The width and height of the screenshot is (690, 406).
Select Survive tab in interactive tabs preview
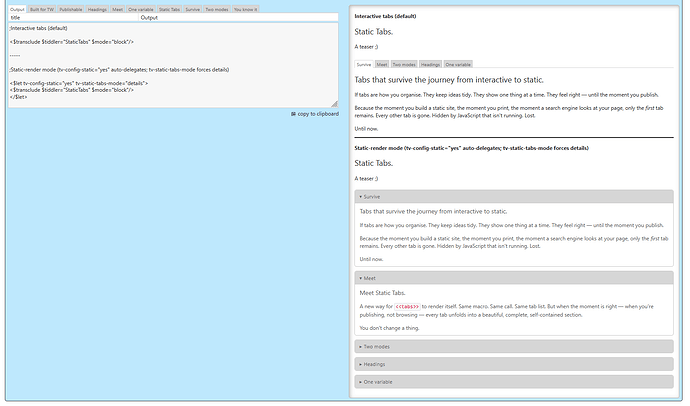coord(364,64)
